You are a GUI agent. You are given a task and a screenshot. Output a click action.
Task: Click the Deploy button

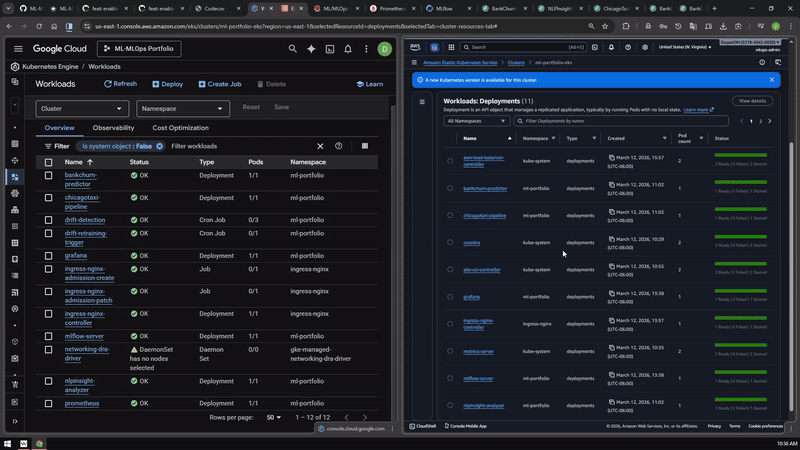click(x=168, y=84)
